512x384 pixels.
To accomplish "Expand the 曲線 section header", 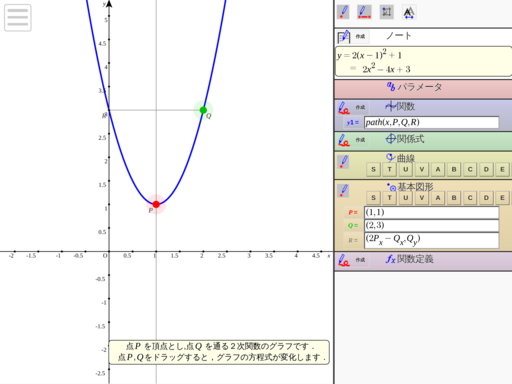I will [x=400, y=158].
